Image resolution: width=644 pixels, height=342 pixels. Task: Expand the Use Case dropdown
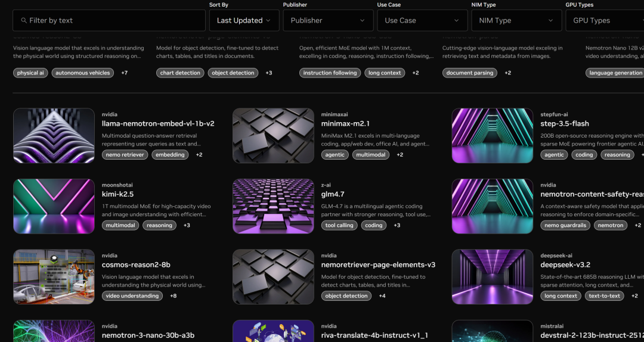(x=422, y=20)
